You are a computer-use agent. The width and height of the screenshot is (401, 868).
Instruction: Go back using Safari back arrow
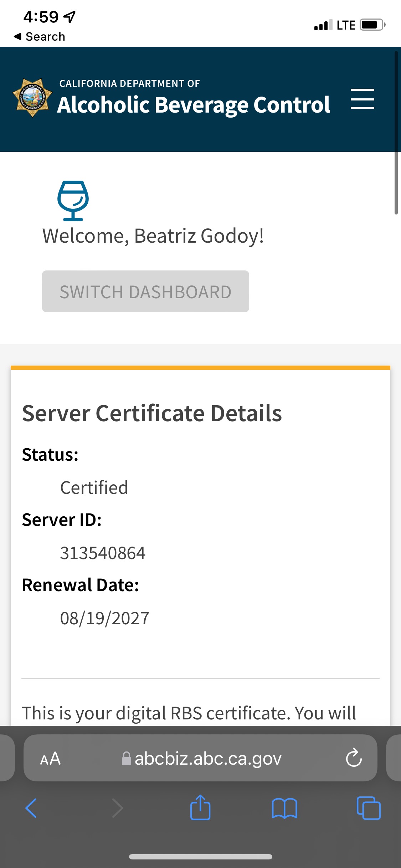point(31,808)
